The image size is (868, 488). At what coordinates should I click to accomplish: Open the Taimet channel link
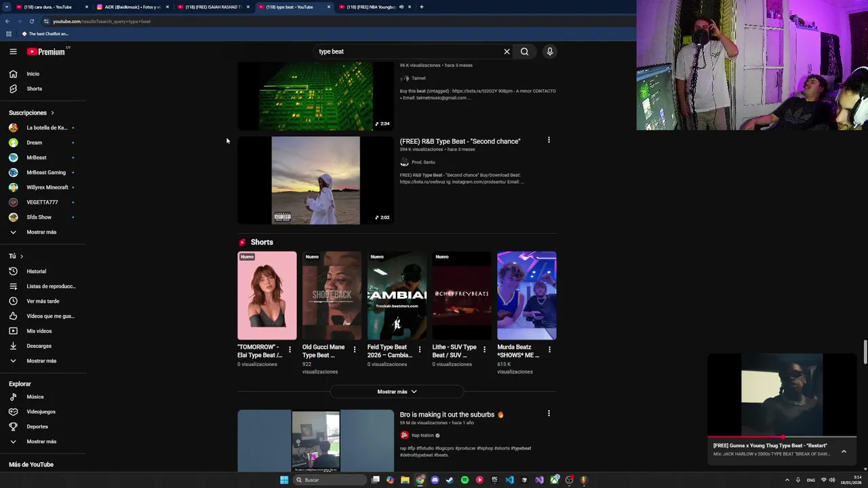point(418,78)
